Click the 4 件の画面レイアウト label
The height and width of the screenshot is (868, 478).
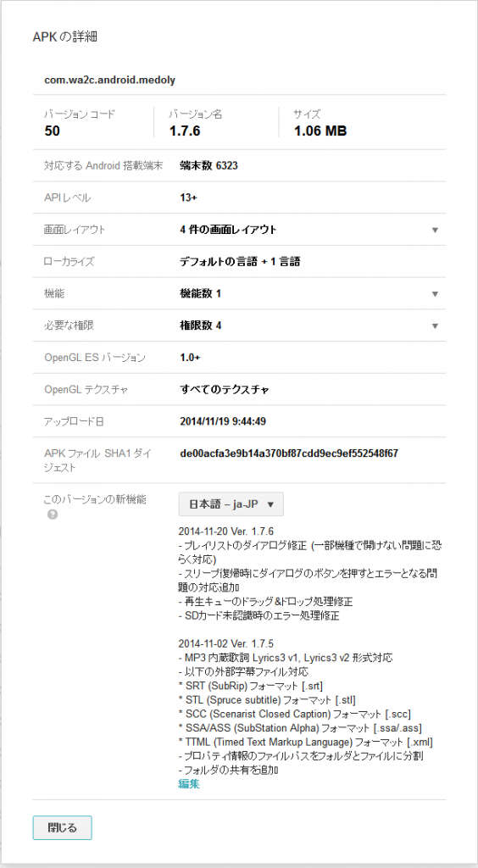pos(228,230)
